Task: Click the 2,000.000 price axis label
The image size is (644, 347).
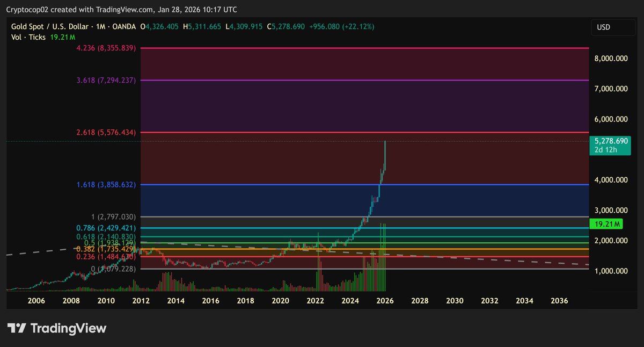Action: (x=611, y=241)
